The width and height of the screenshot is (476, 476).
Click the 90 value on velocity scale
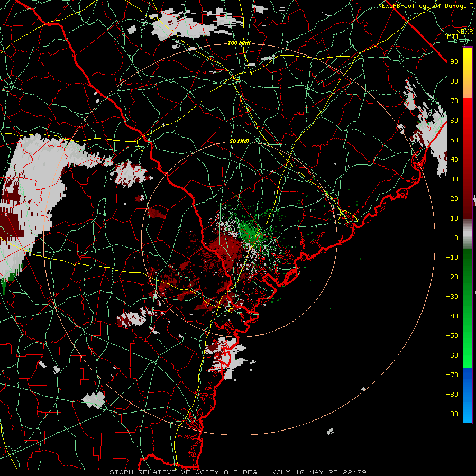coord(454,62)
